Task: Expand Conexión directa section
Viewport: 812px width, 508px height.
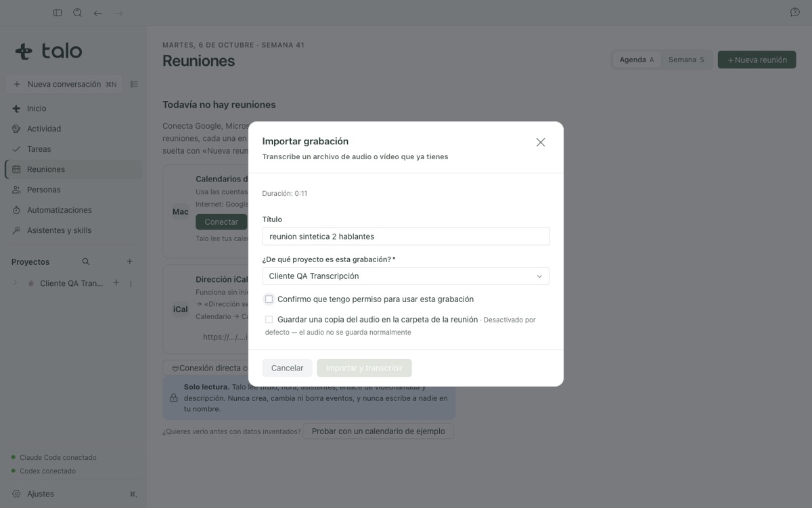Action: (207, 368)
